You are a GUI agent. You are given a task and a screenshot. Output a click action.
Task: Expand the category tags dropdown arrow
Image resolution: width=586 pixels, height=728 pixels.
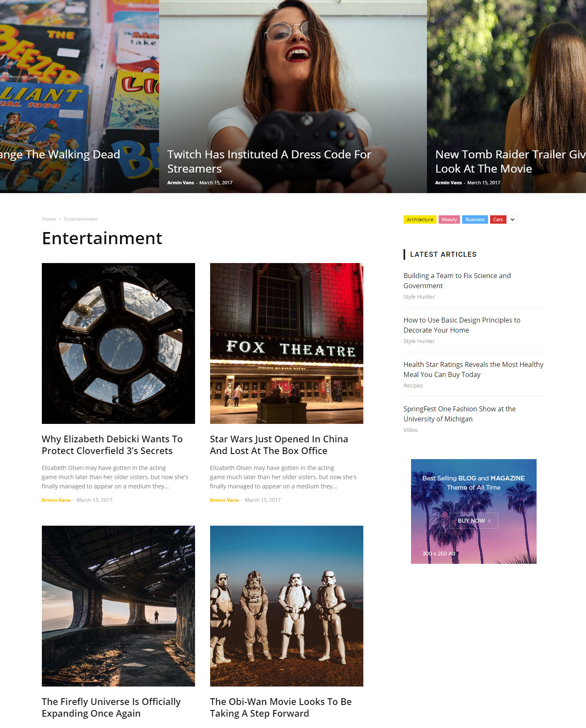(512, 219)
